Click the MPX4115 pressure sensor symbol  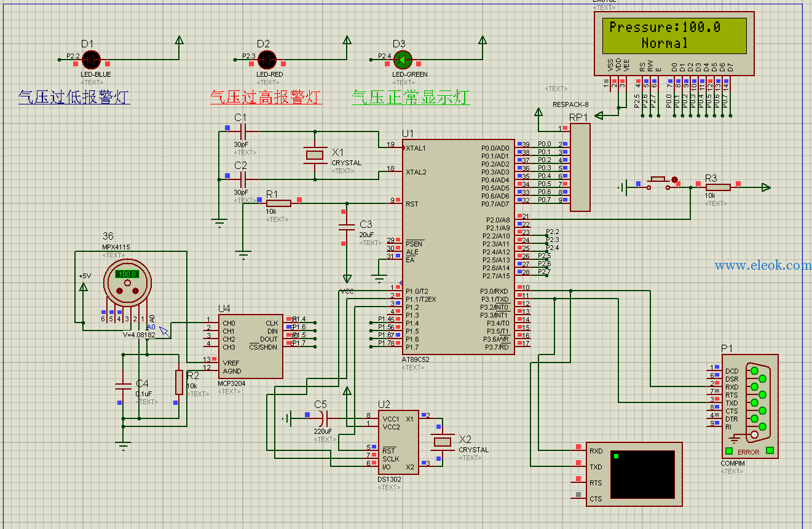pyautogui.click(x=127, y=283)
